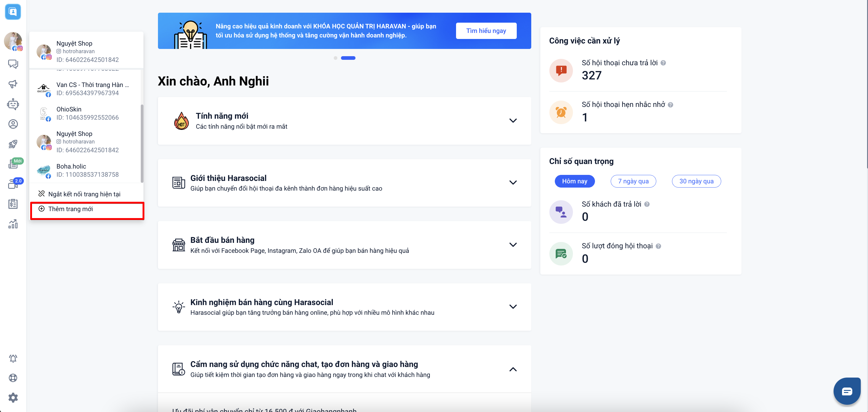Click the megaphone broadcast icon in sidebar

pyautogui.click(x=13, y=84)
